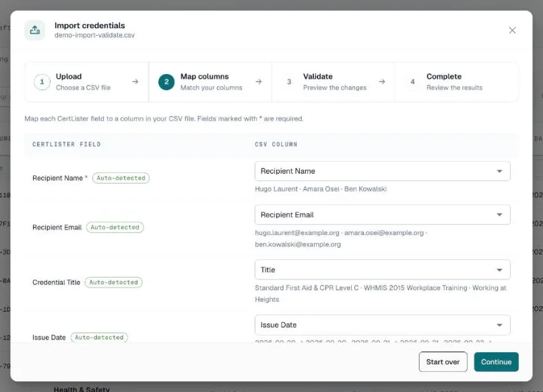Open the Recipient Email column dropdown
543x392 pixels.
(382, 215)
